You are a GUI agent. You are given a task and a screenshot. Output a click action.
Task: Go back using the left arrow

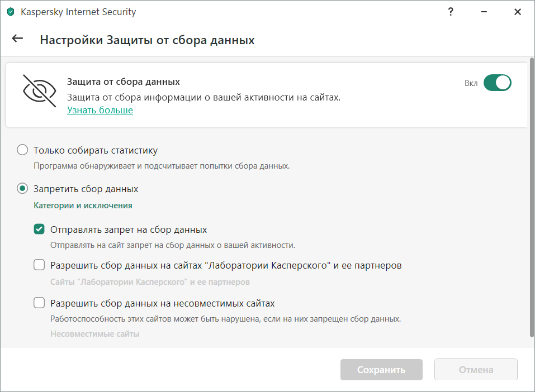[x=18, y=39]
